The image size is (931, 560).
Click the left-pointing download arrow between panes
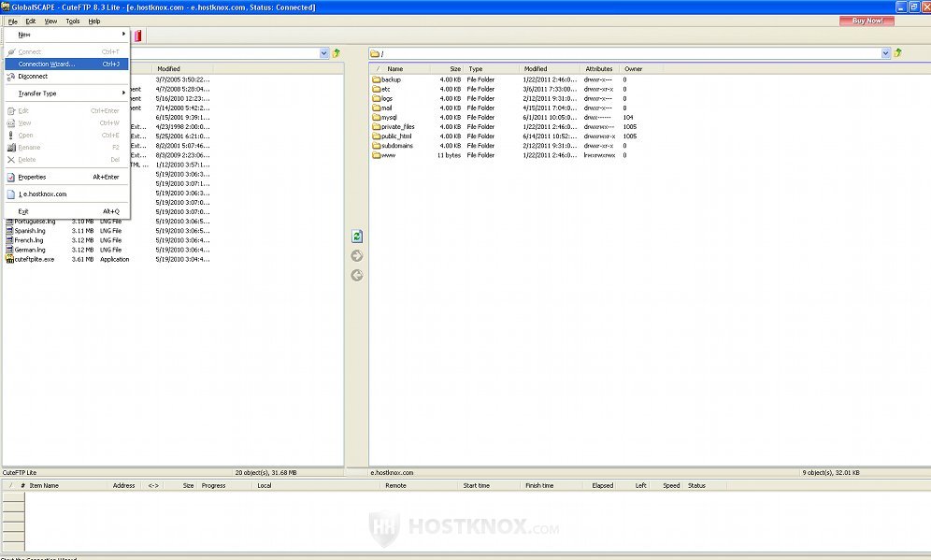357,276
